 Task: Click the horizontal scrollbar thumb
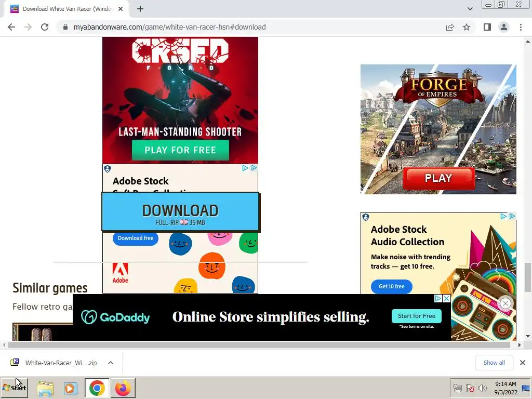[x=259, y=345]
